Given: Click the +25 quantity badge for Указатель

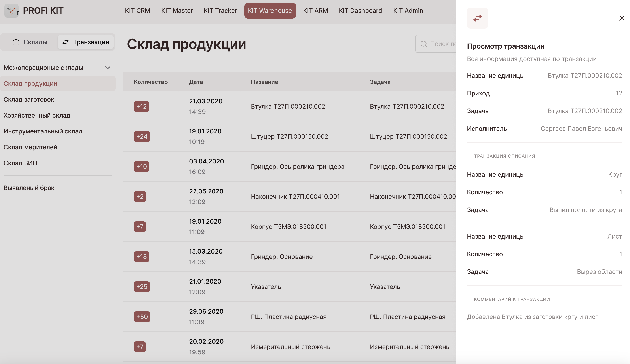Looking at the screenshot, I should (x=142, y=287).
